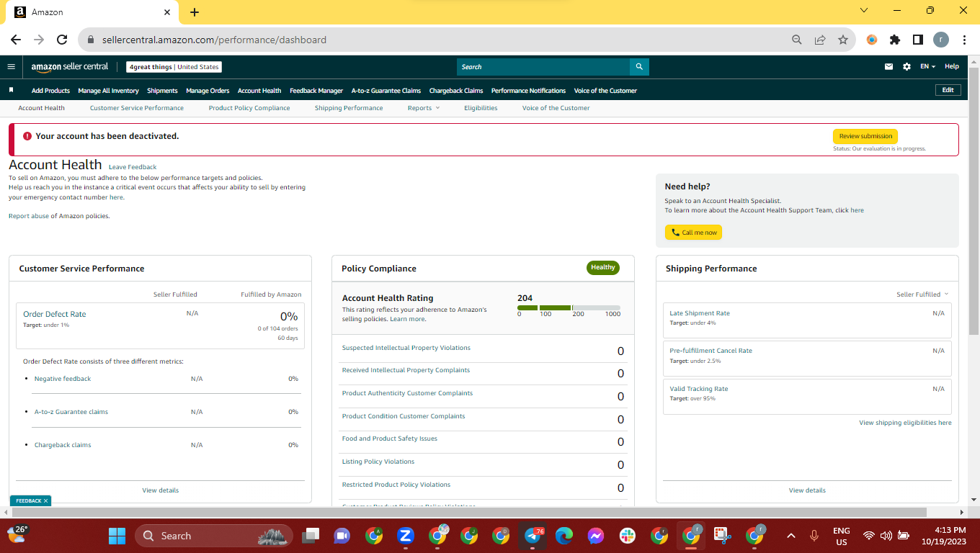This screenshot has width=980, height=553.
Task: Click the Healthy status badge
Action: 603,267
